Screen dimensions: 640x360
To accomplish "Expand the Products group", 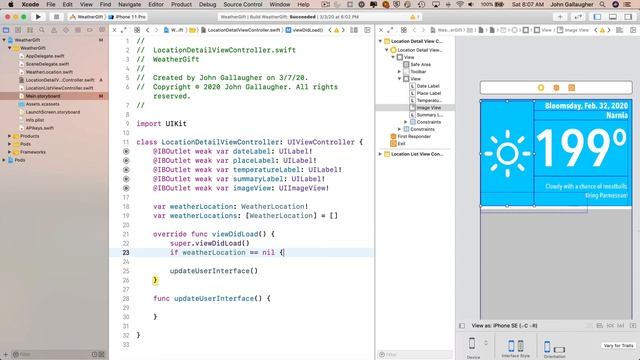I will [x=9, y=136].
